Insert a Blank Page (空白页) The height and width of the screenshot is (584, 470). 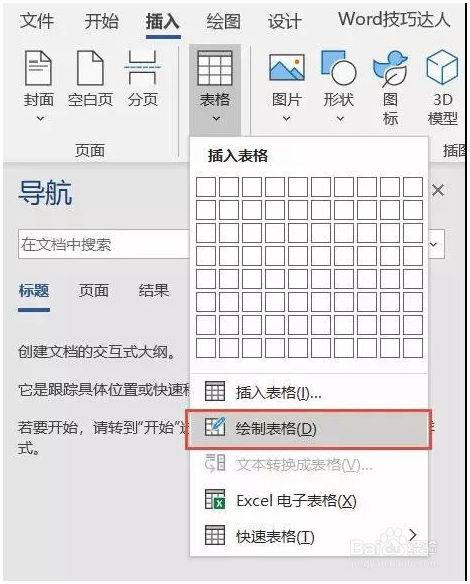point(90,69)
